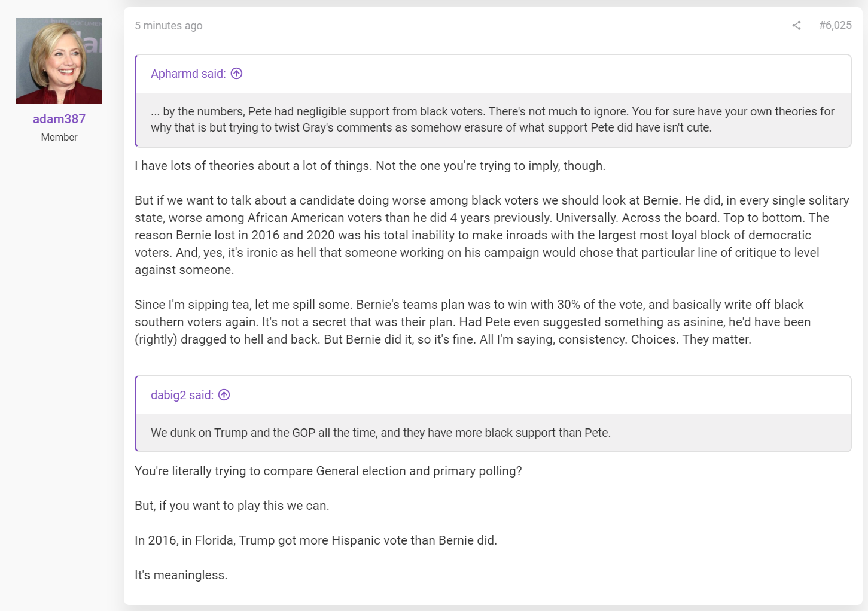Click the closing line "It's meaningless."

pyautogui.click(x=181, y=575)
